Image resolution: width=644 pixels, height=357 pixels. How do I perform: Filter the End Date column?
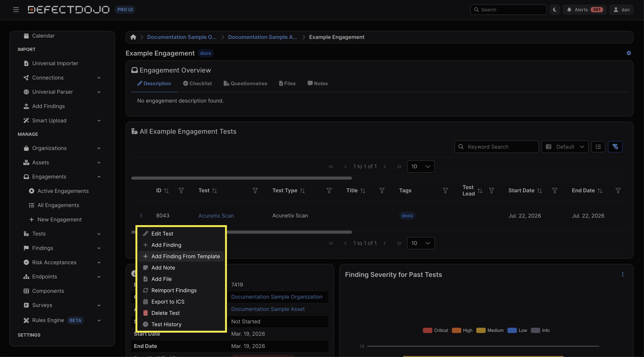tap(618, 191)
